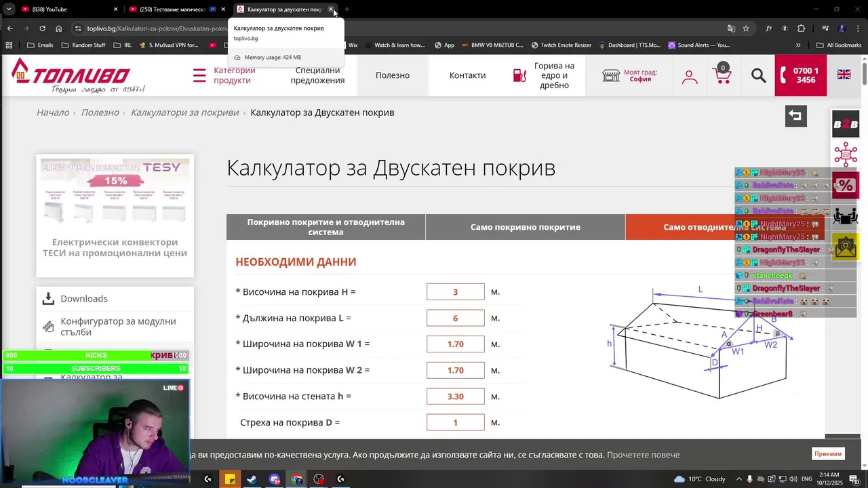
Task: Click 'Калкулатори за покриви' breadcrumb link
Action: [x=184, y=113]
